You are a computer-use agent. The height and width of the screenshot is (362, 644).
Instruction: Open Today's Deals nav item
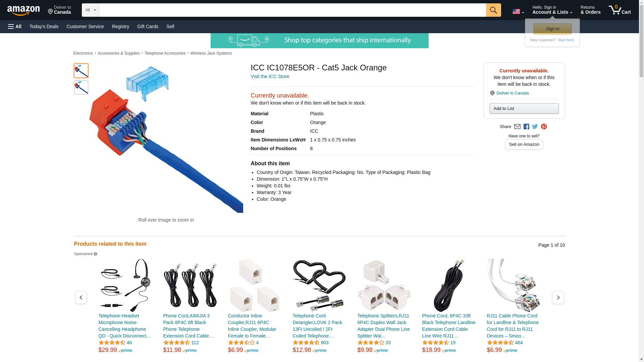click(x=44, y=26)
